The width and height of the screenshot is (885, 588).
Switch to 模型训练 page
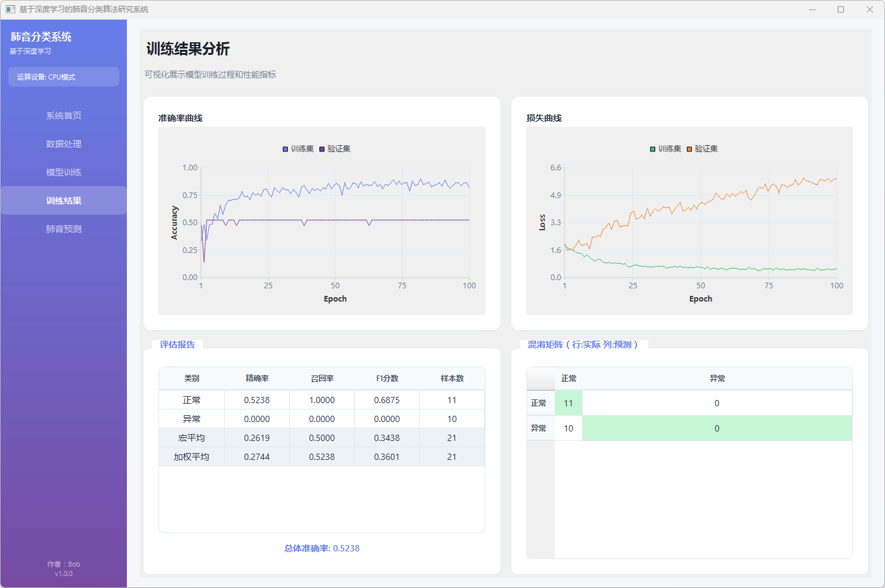tap(64, 172)
